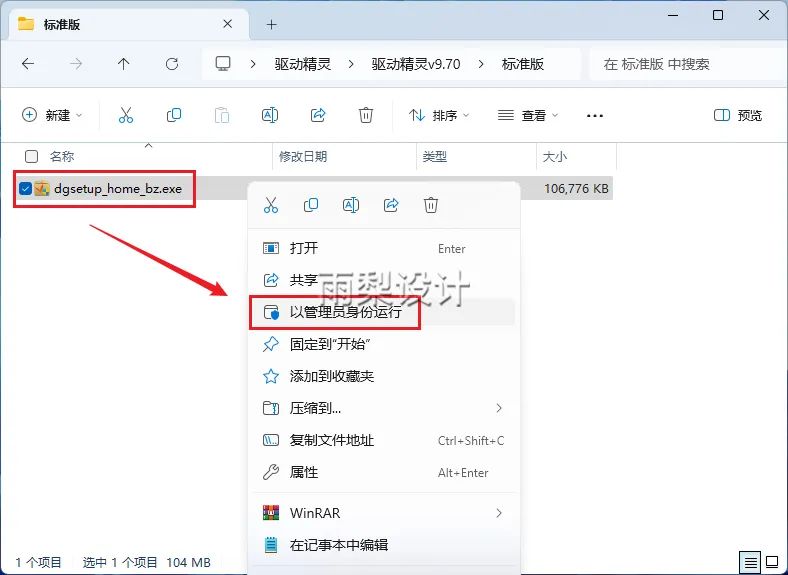Image resolution: width=788 pixels, height=575 pixels.
Task: Toggle the select-all checkbox beside 名称
Action: point(31,156)
